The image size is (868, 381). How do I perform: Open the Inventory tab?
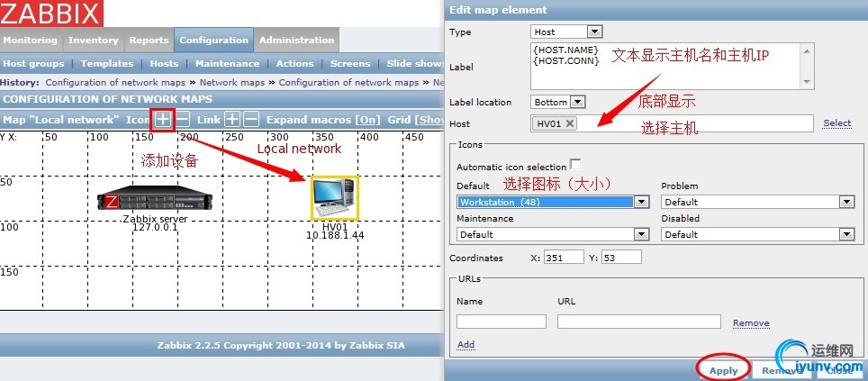click(93, 40)
